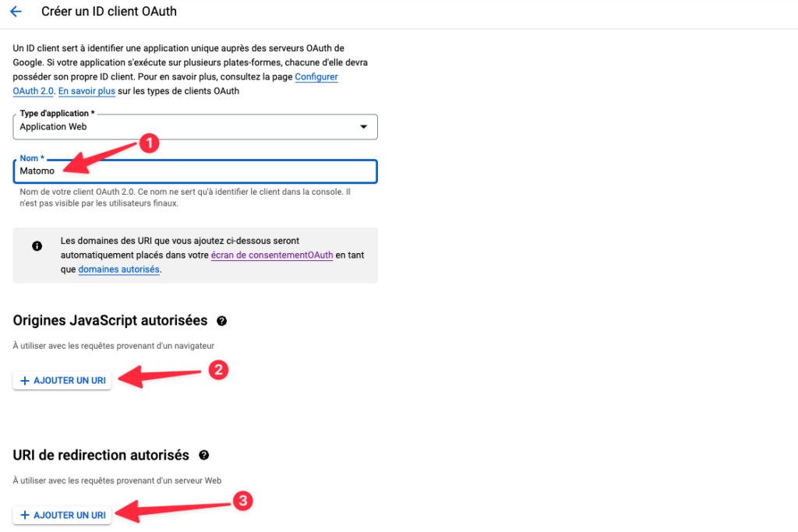Open the écran de consentementOAuth link
This screenshot has height=532, width=798.
(x=272, y=255)
